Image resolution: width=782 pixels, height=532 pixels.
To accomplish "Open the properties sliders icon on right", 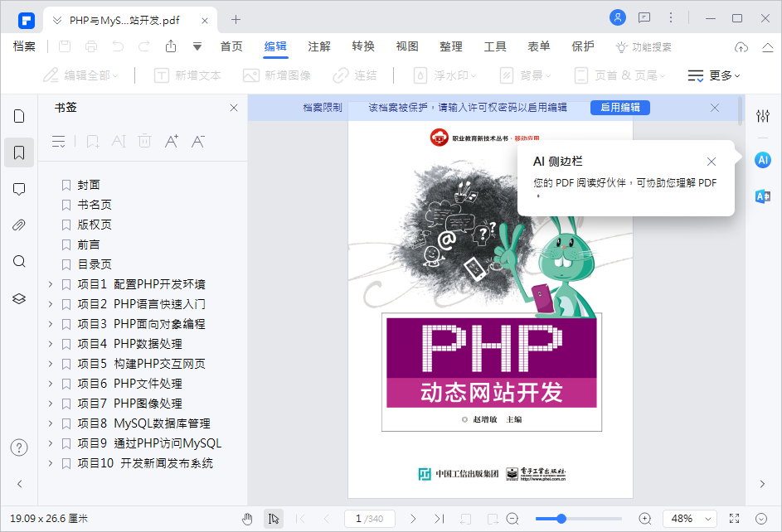I will point(763,116).
